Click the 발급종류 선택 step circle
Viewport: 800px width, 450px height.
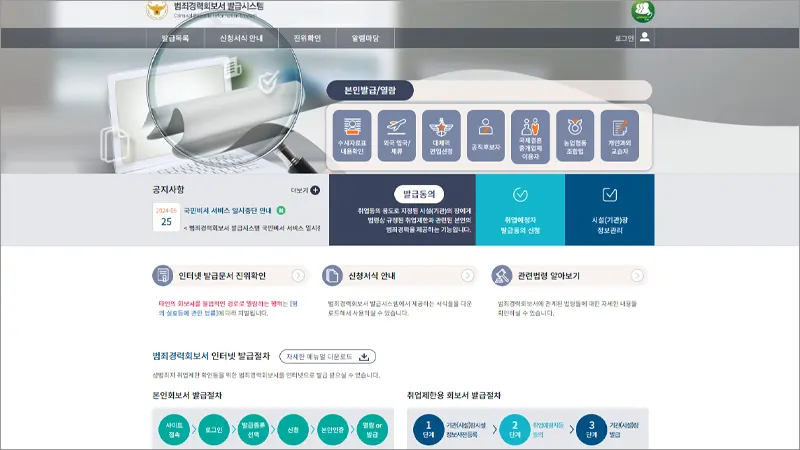(254, 430)
